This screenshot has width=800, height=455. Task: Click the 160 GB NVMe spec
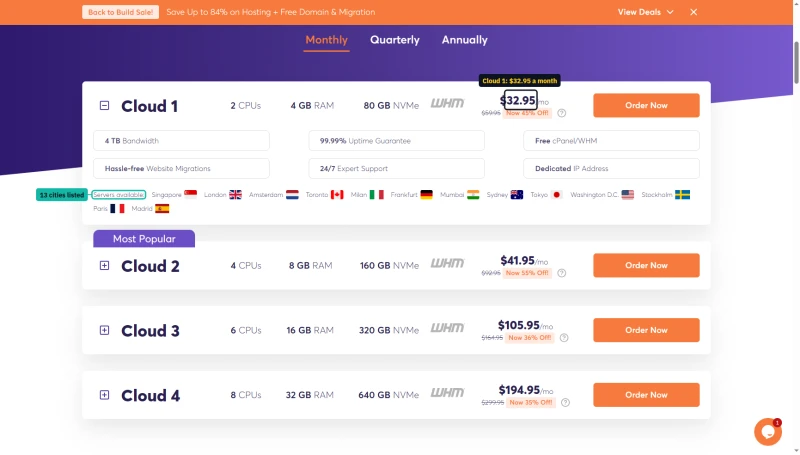click(389, 265)
